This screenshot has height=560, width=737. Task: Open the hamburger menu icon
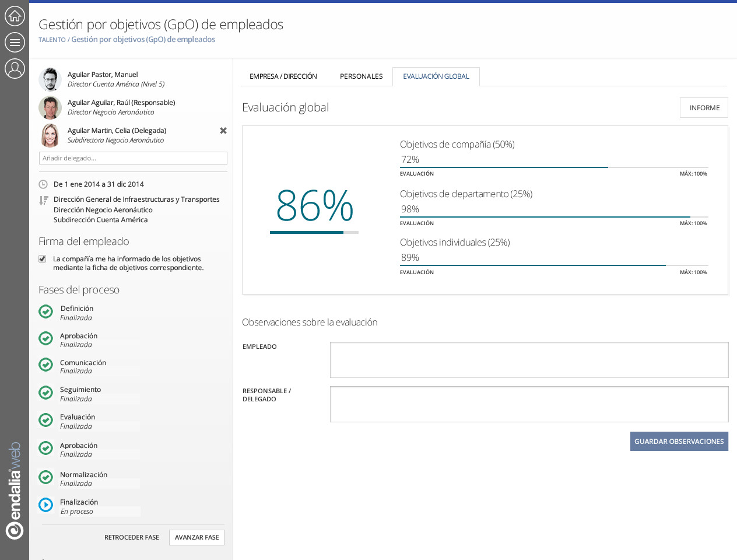[x=15, y=42]
